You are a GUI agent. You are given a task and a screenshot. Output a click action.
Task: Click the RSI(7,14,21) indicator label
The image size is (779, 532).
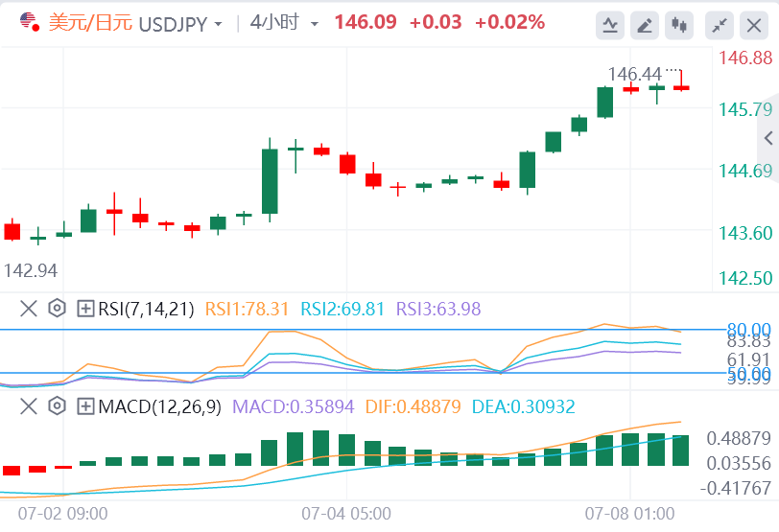(x=147, y=309)
